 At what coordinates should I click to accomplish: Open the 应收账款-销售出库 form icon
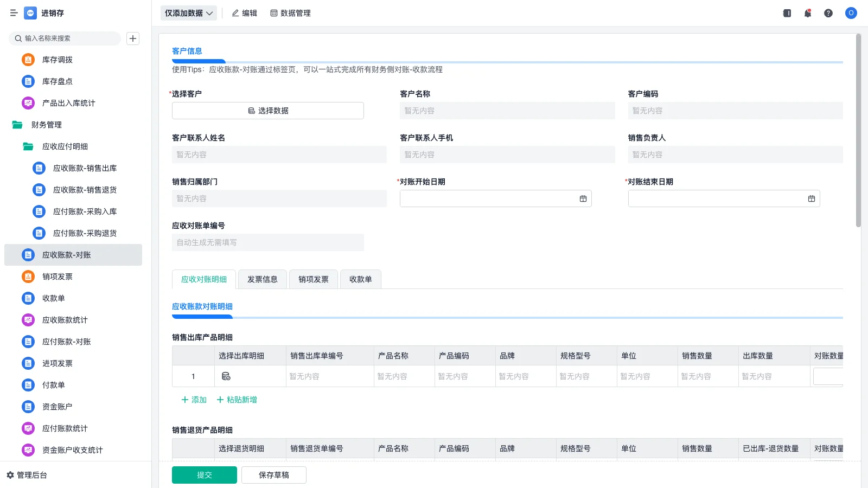pos(39,168)
